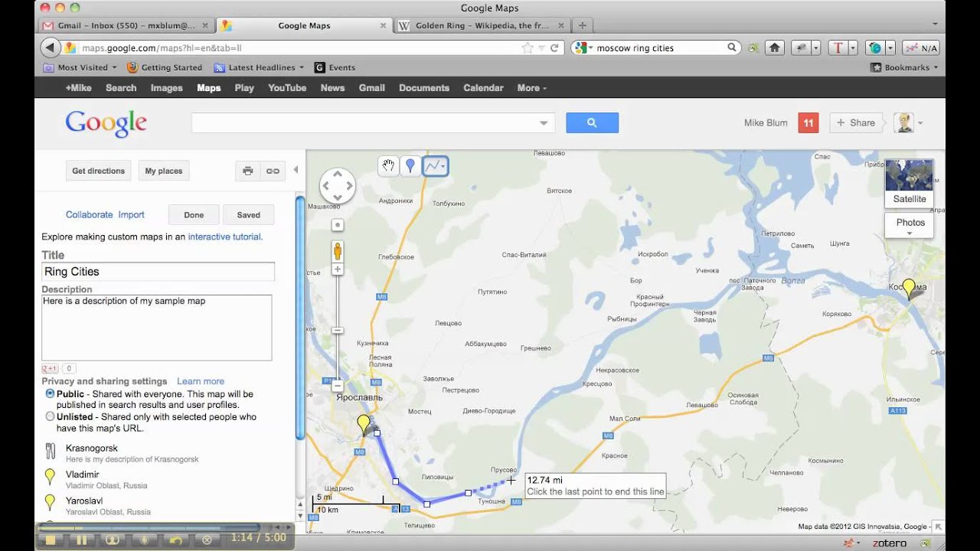The height and width of the screenshot is (551, 980).
Task: Open the search engine selector dropdown
Action: point(583,47)
